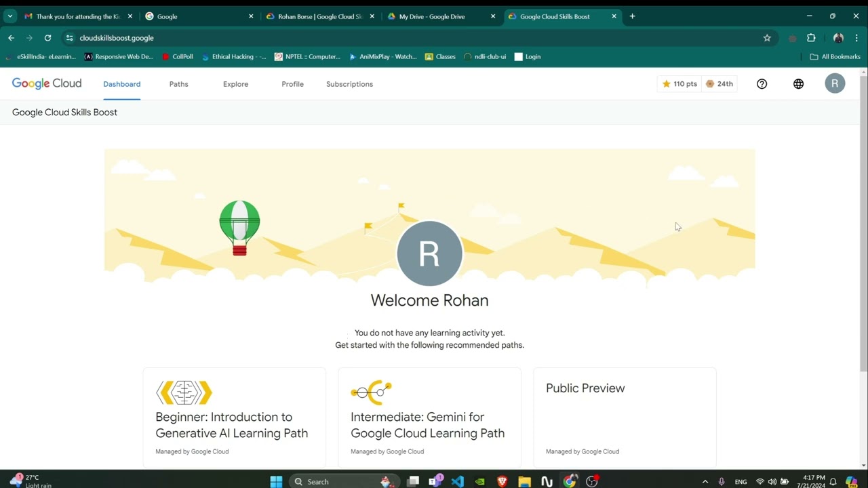Open the Chrome extensions puzzle icon
This screenshot has width=868, height=488.
point(811,38)
